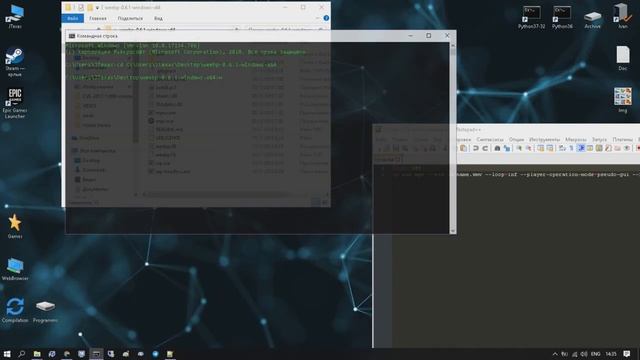640x360 pixels.
Task: Toggle synchronize horizontal scrolling in Notepad++
Action: coord(550,148)
